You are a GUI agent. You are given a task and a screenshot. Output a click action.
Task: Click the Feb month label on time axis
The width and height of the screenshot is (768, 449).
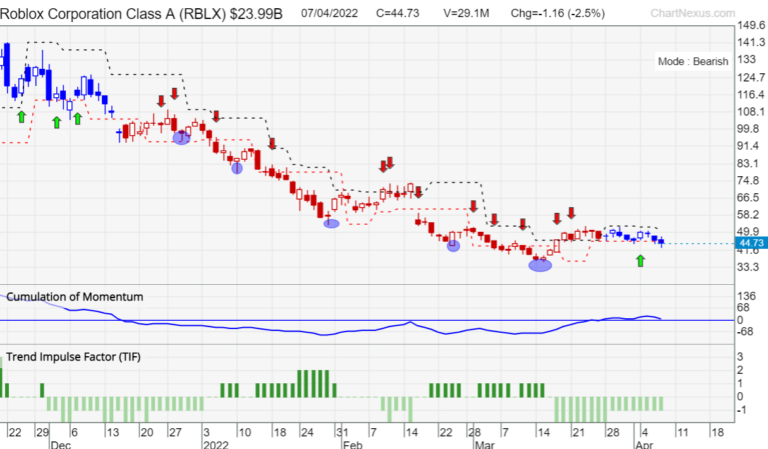tap(352, 444)
